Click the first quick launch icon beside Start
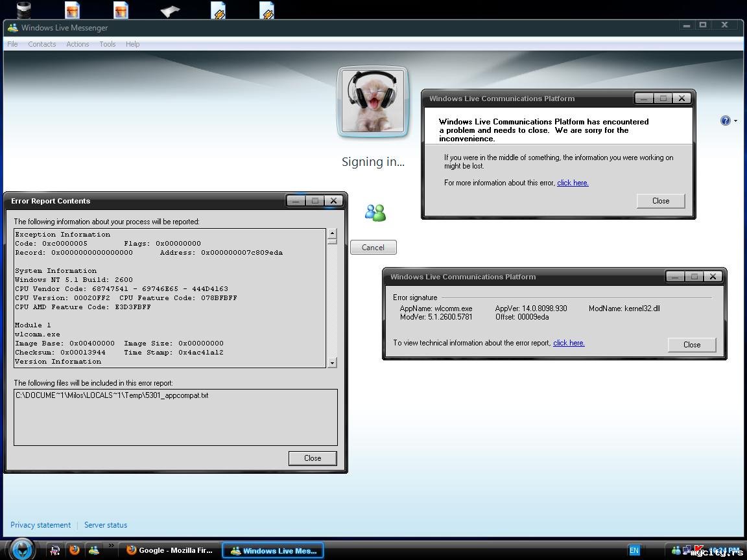Screen dimensions: 747x560 pos(54,550)
